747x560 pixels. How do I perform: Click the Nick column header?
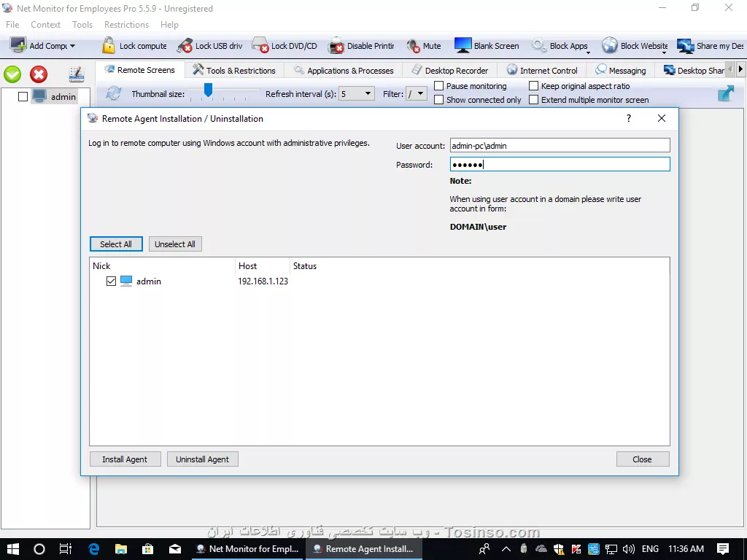click(162, 265)
